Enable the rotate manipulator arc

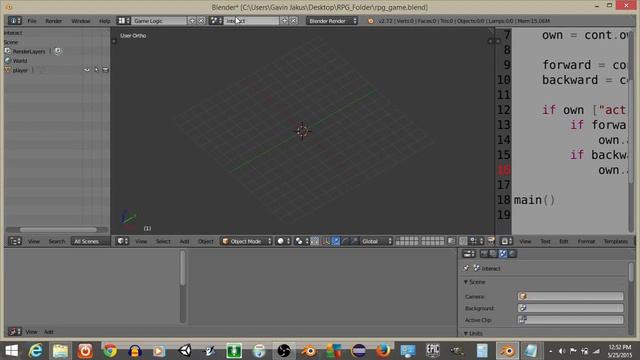[345, 241]
